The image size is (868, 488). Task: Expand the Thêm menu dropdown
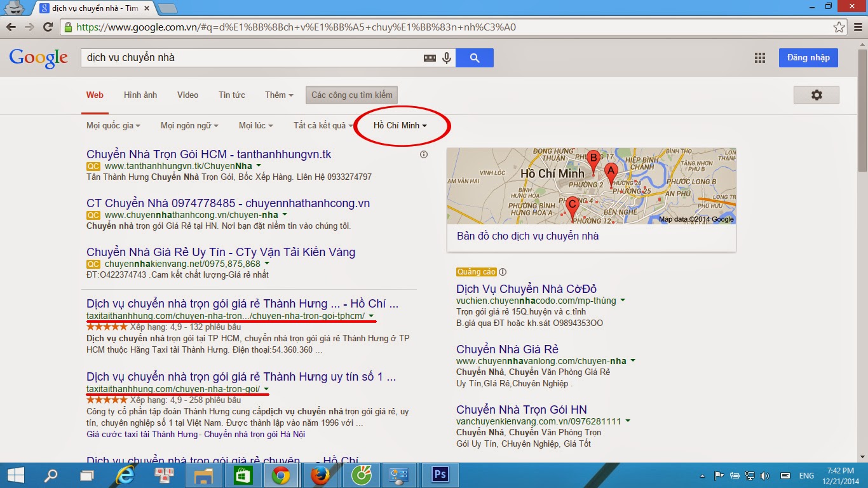(x=279, y=95)
